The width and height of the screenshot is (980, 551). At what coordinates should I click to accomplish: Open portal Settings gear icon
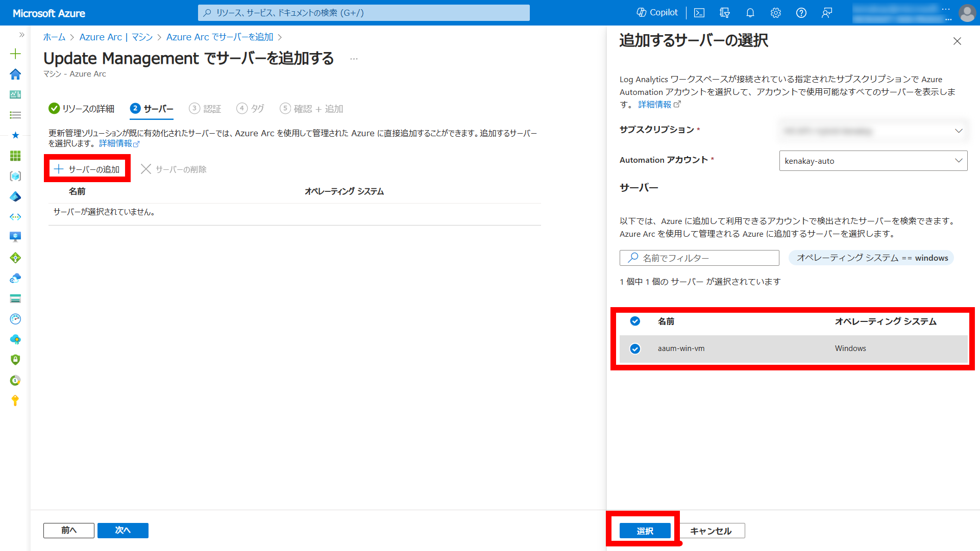click(776, 13)
